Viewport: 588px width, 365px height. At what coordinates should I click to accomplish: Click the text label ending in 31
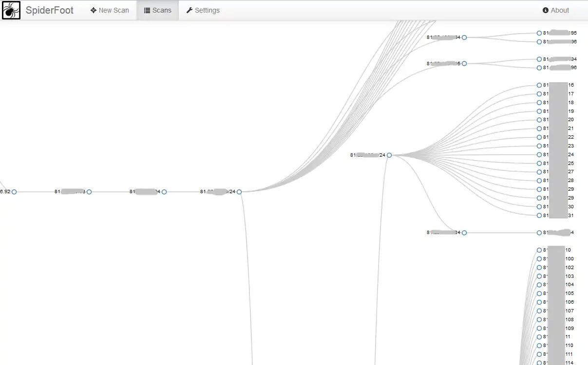559,215
